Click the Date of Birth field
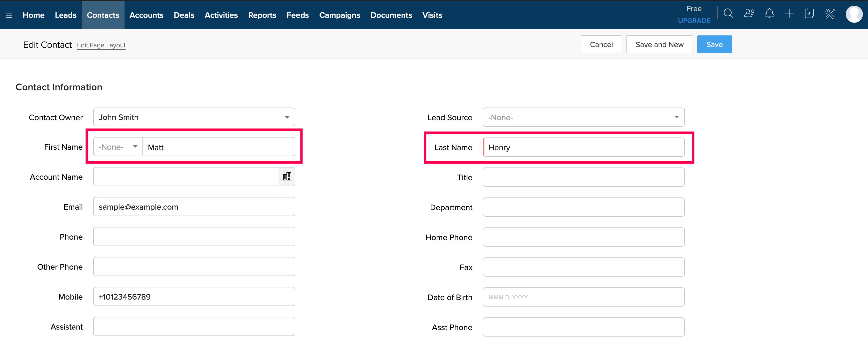 (583, 297)
